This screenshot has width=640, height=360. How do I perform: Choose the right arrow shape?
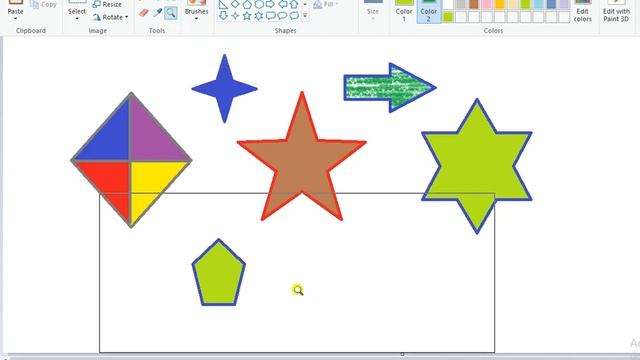270,4
